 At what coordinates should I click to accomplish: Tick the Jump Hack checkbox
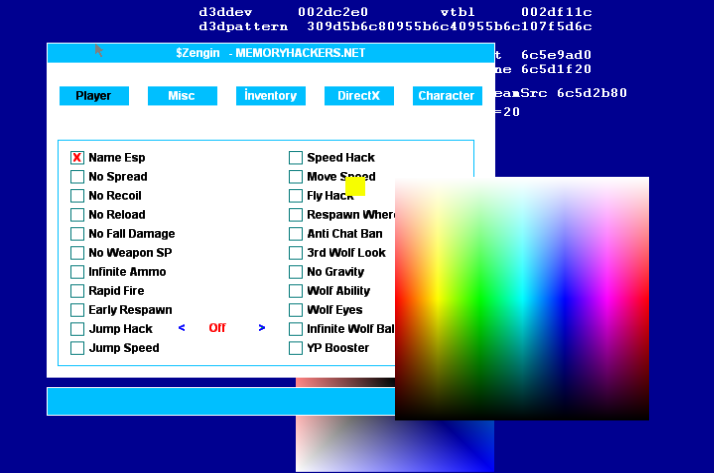(x=77, y=329)
